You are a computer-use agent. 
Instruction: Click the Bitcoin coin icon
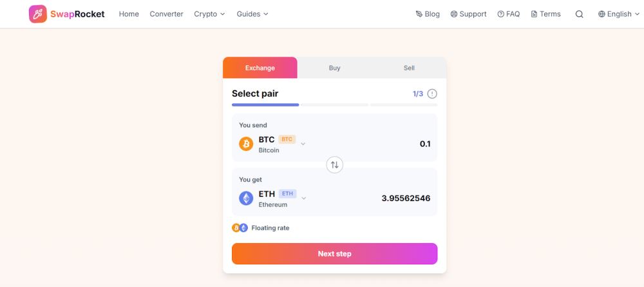click(246, 144)
